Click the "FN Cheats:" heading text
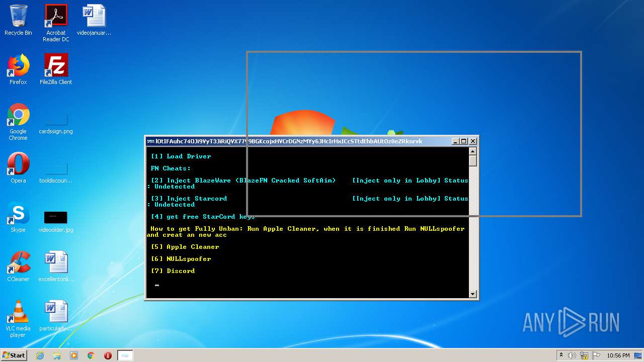Screen dimensions: 644x362 pos(171,168)
